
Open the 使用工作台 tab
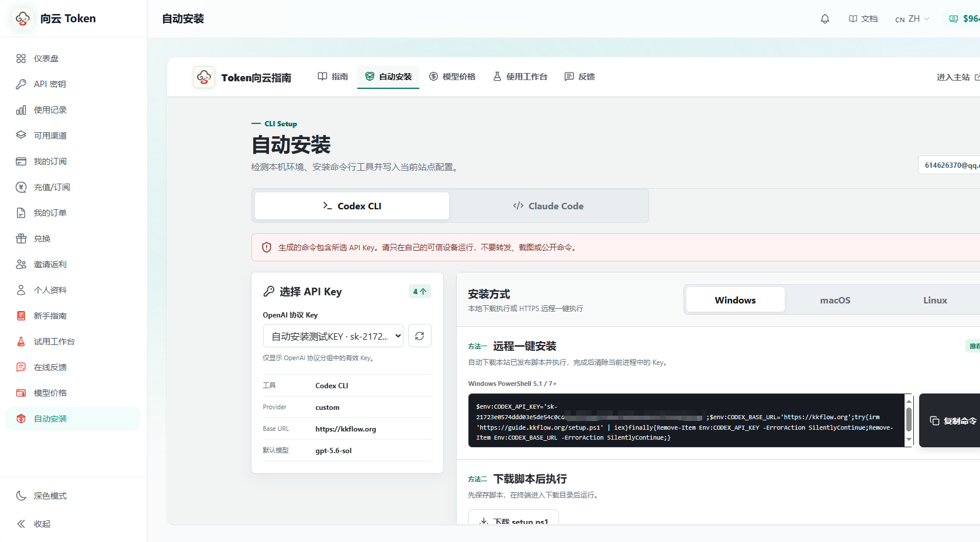point(520,77)
